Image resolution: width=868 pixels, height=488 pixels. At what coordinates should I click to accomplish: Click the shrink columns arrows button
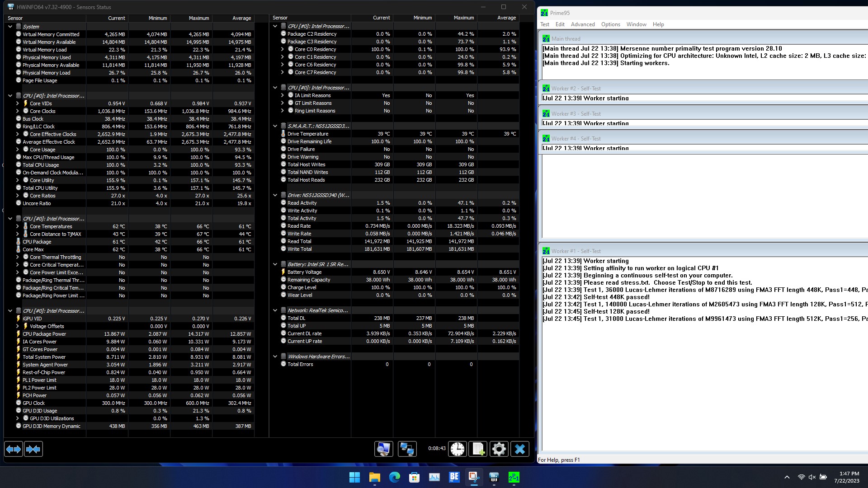pos(33,449)
